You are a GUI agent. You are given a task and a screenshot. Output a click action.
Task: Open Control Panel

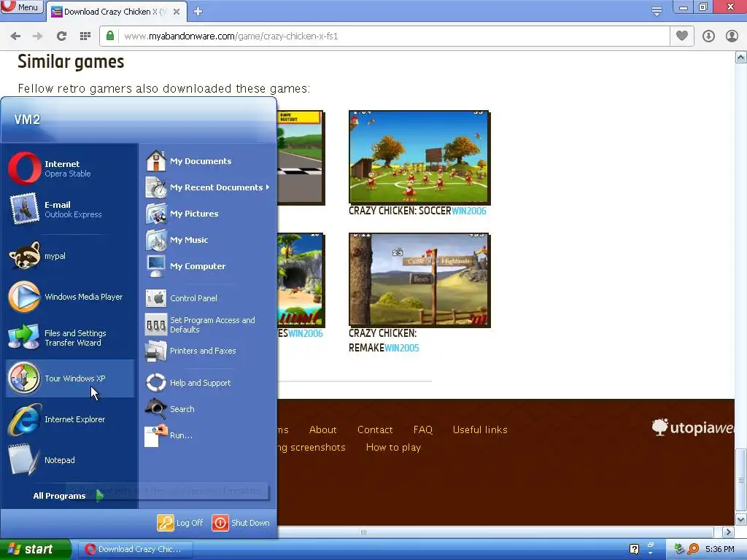pos(207,298)
